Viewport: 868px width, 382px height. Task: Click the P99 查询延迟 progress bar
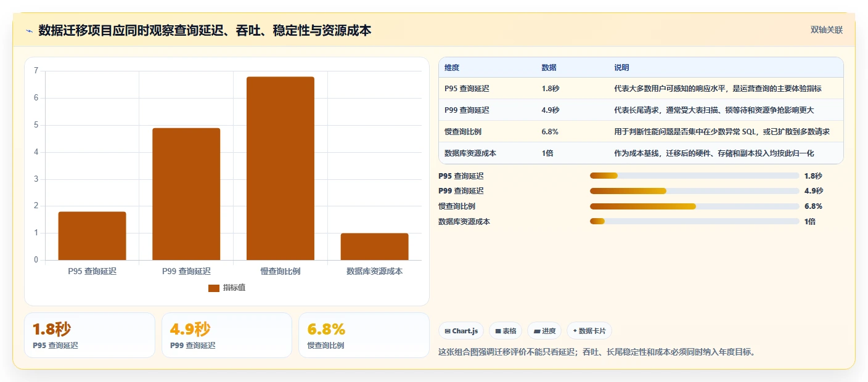coord(694,191)
